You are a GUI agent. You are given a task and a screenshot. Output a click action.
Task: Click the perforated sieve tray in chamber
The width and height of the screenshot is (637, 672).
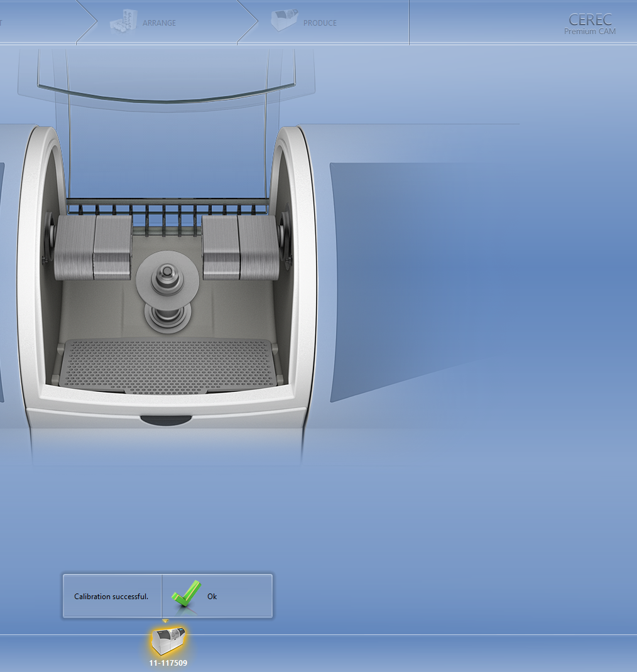(168, 366)
